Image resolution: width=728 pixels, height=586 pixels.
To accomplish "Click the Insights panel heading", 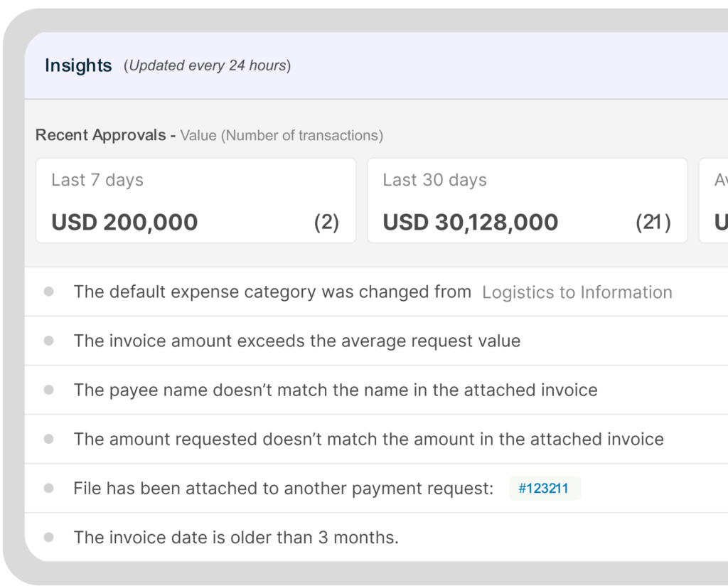I will pyautogui.click(x=78, y=65).
